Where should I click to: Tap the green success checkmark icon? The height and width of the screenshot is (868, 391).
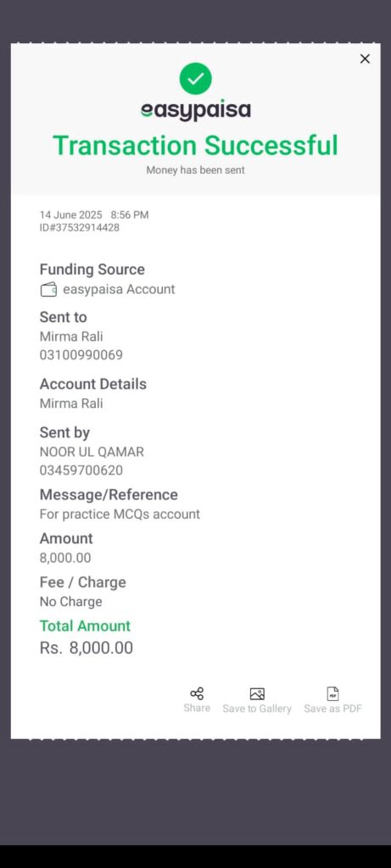195,79
